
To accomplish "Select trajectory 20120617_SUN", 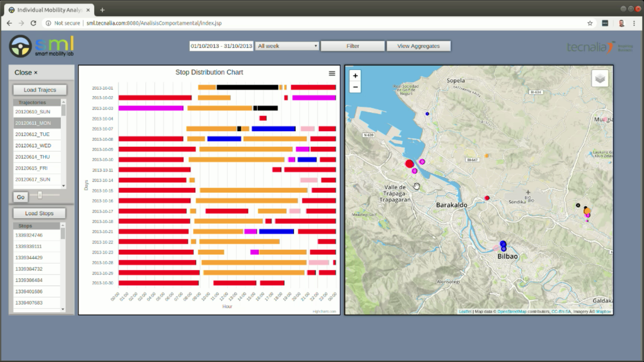I will [x=37, y=179].
